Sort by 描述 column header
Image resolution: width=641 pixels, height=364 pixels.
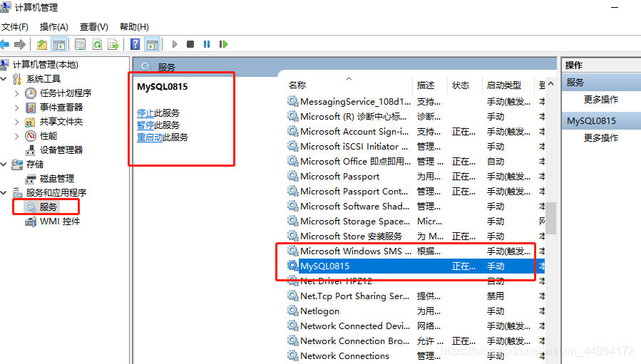(x=426, y=85)
